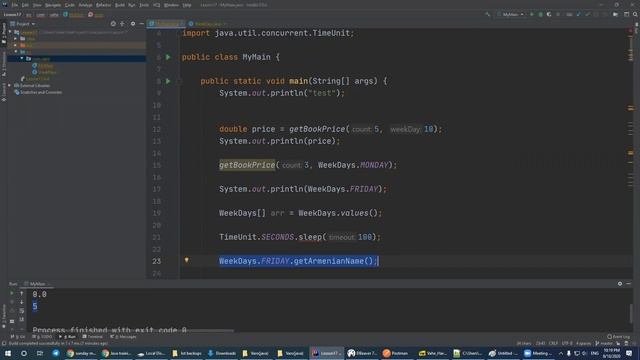Click the Expand All icon in Project panel header
The height and width of the screenshot is (360, 640).
[x=122, y=24]
